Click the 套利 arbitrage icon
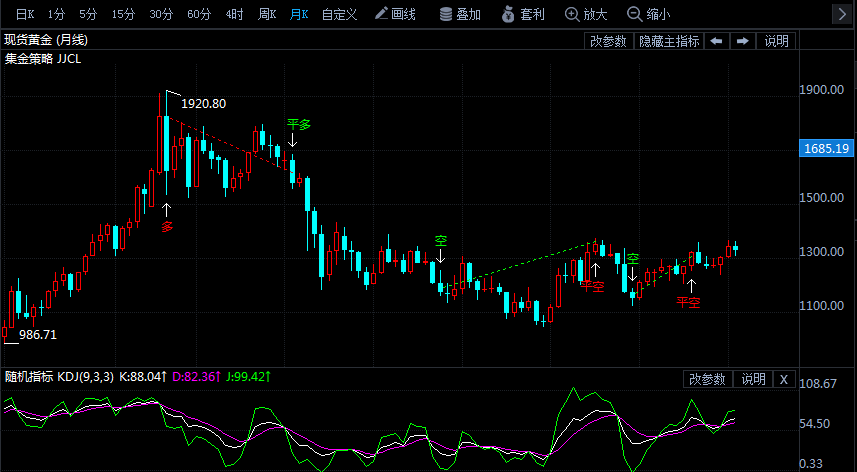 pyautogui.click(x=522, y=14)
